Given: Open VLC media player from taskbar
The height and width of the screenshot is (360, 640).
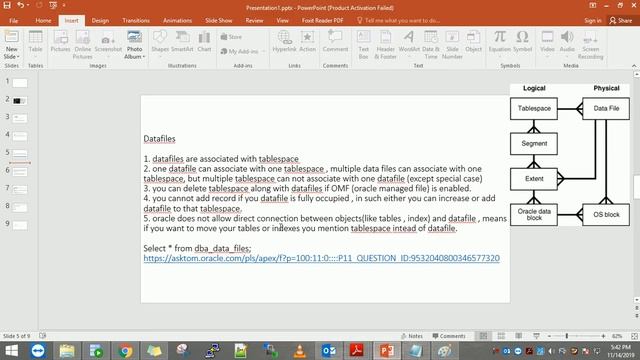Looking at the screenshot, I should point(300,351).
